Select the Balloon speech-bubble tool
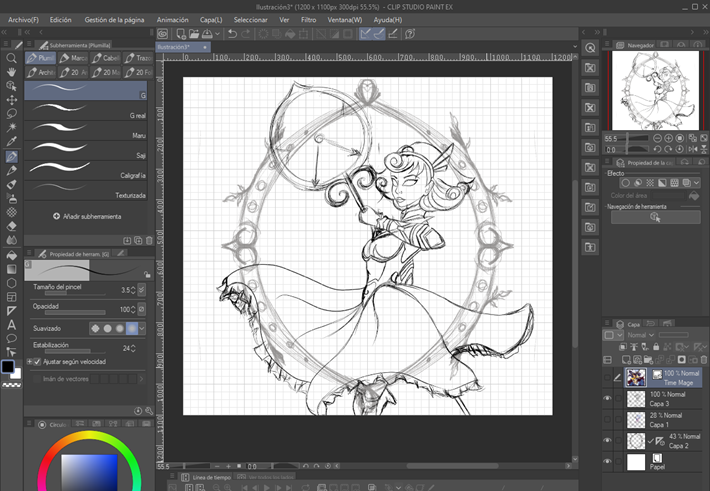Viewport: 710px width, 491px height. coord(11,338)
